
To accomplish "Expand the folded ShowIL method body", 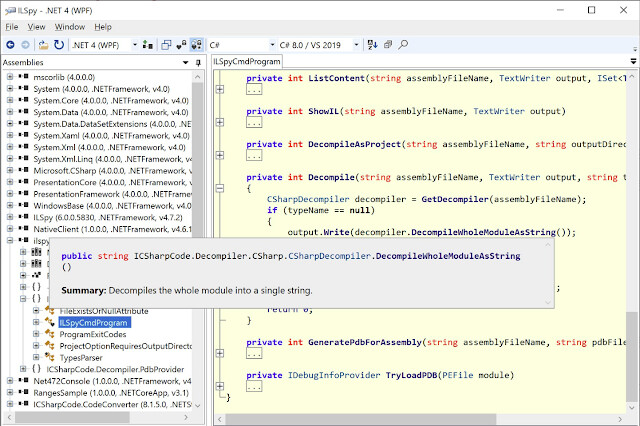I will coord(220,122).
